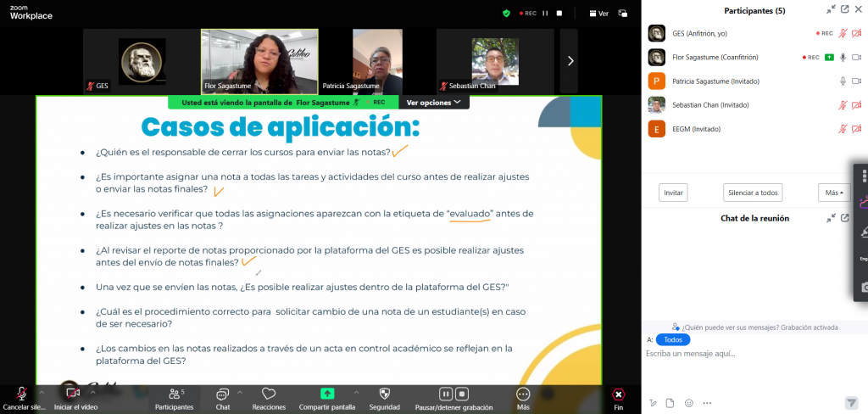This screenshot has height=414, width=868.
Task: Toggle Cancelar silencio microphone button
Action: tap(22, 394)
